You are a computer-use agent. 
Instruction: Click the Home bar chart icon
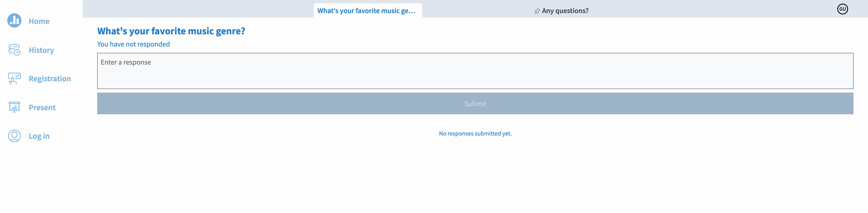point(14,21)
